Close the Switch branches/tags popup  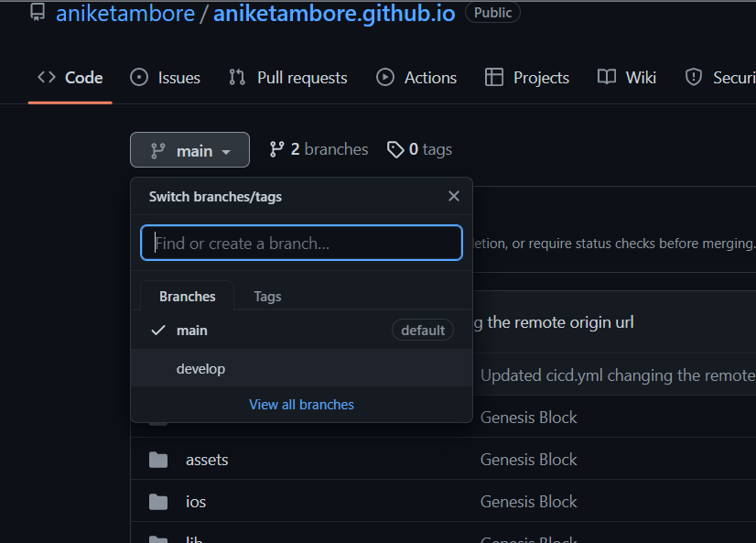click(454, 196)
